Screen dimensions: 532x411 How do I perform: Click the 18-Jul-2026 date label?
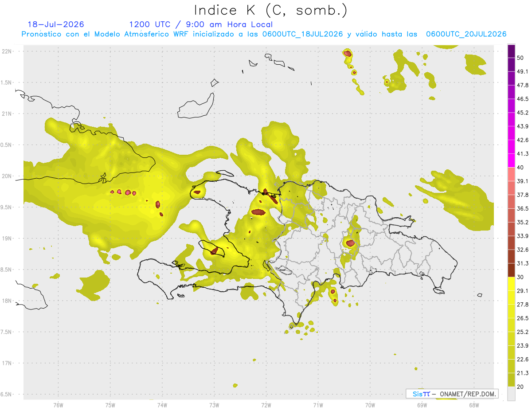click(x=55, y=24)
